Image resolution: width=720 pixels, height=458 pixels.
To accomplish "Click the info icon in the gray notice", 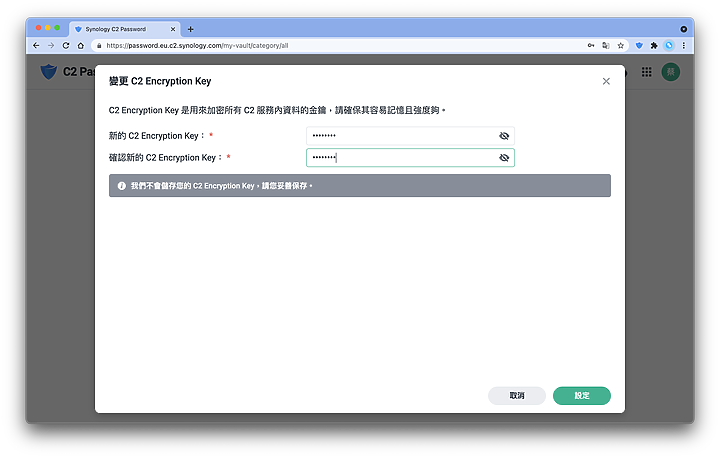I will (122, 186).
